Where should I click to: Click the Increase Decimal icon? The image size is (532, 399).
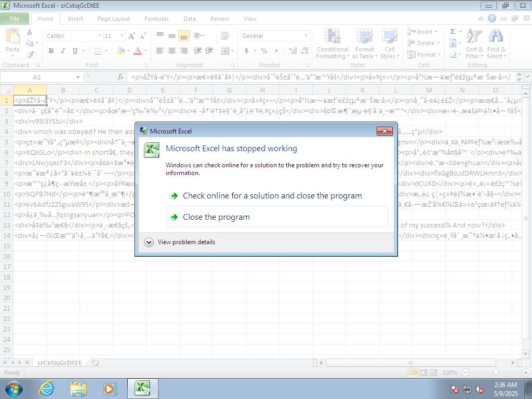(293, 50)
